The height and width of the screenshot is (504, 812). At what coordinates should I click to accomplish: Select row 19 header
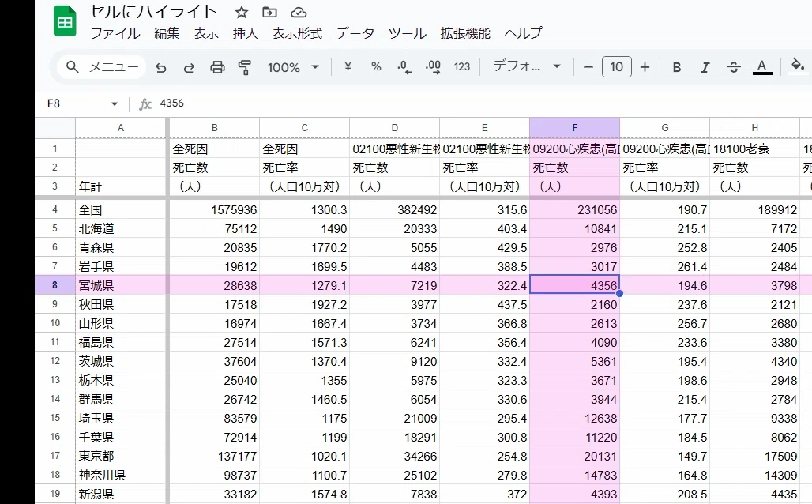tap(55, 494)
